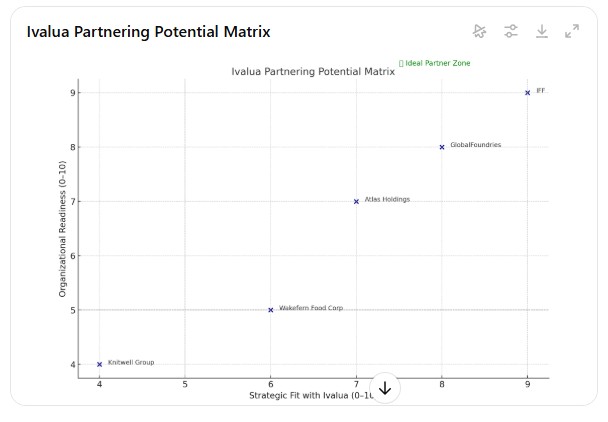
Task: Click the Atlas Holdings text label
Action: click(x=387, y=199)
